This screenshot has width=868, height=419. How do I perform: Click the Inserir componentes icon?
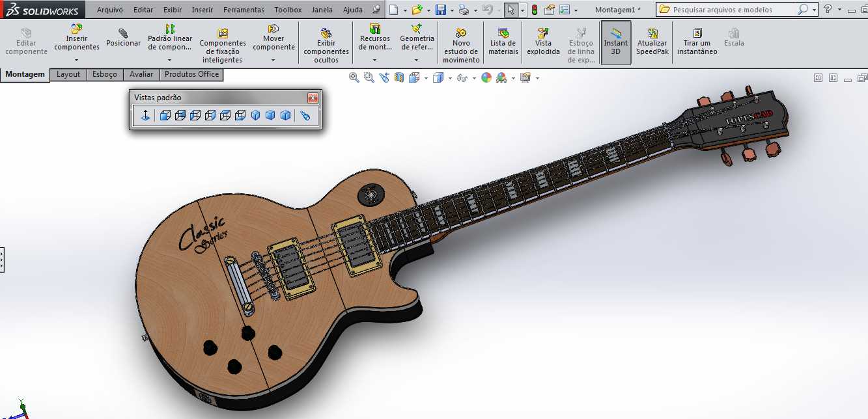(77, 29)
